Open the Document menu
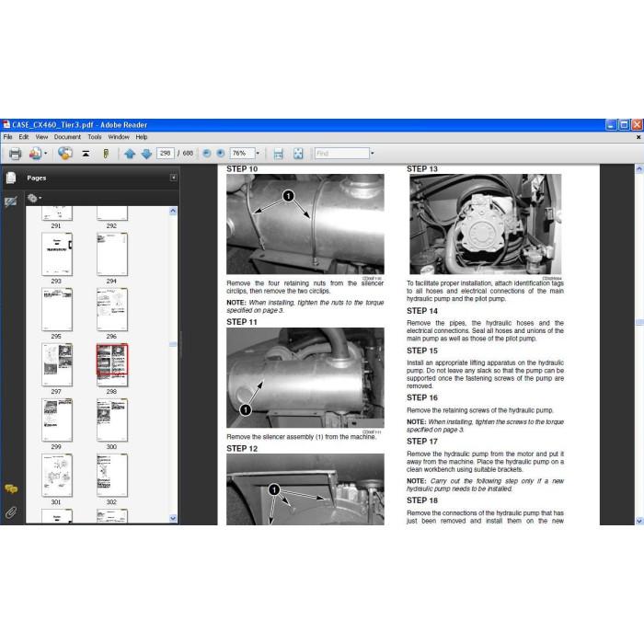644x644 pixels. pos(67,137)
